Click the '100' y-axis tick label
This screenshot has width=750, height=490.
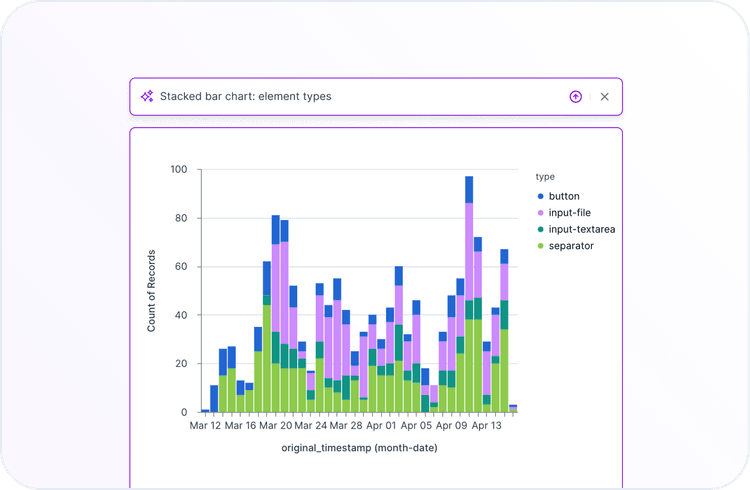pos(179,169)
